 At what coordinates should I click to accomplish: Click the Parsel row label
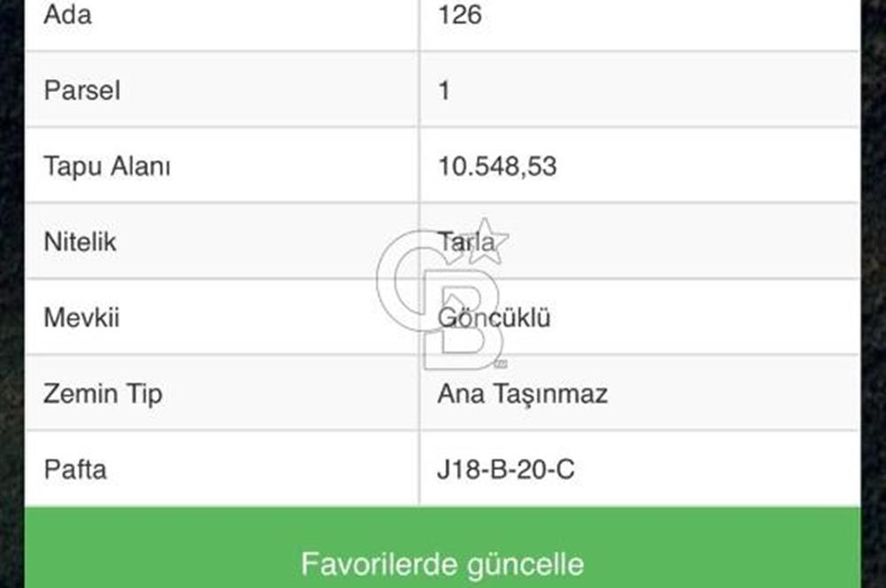click(82, 90)
